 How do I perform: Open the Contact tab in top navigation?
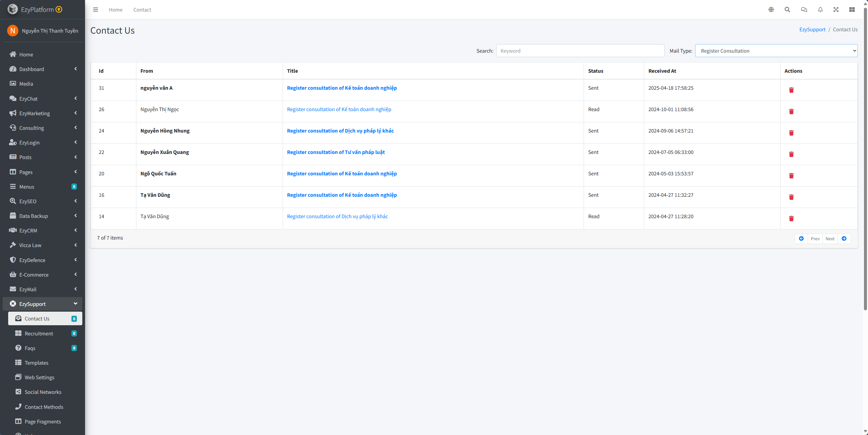[142, 10]
